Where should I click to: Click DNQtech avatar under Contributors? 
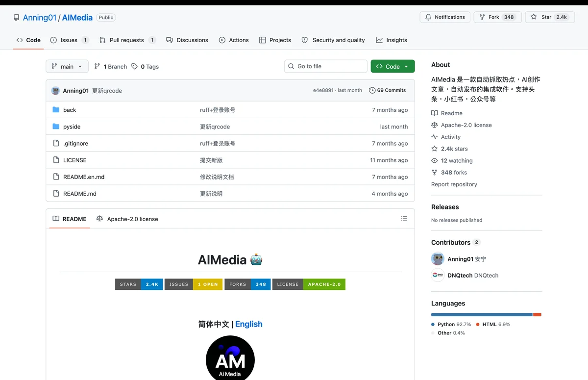(x=438, y=276)
